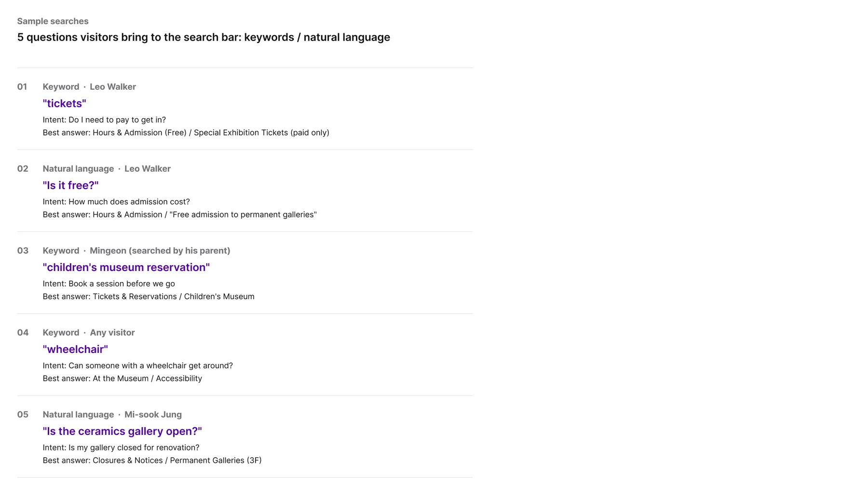Click best answer Closures & Notices line
The height and width of the screenshot is (500, 868).
(x=152, y=460)
